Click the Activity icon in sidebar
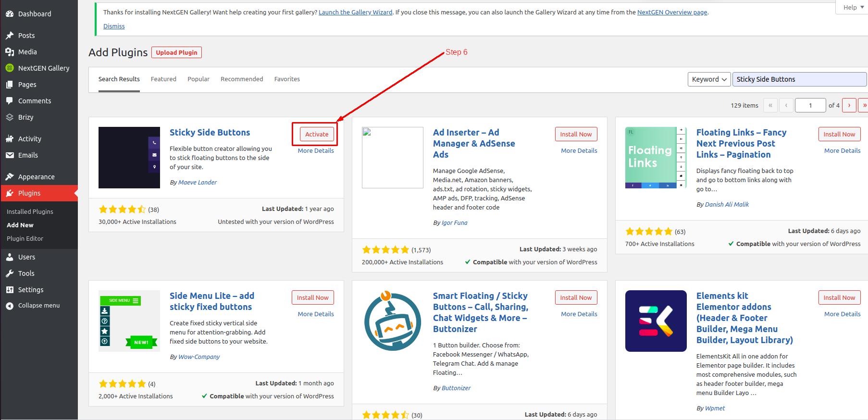Screen dimensions: 868x420 [10, 139]
